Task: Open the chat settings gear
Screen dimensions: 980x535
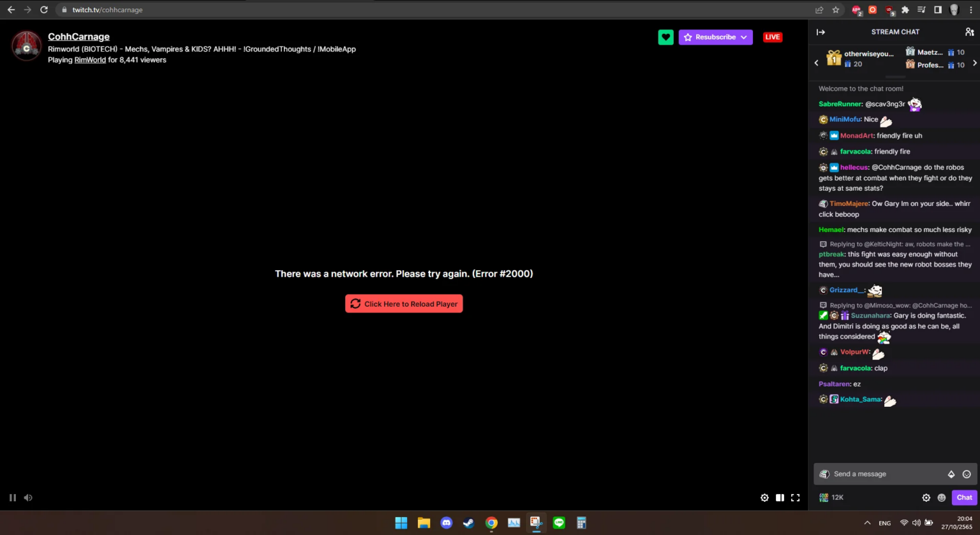Action: point(926,497)
